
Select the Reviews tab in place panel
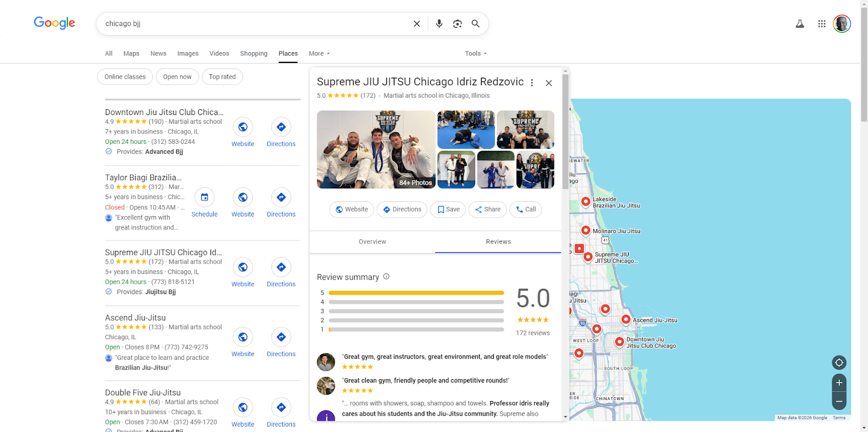pyautogui.click(x=498, y=242)
